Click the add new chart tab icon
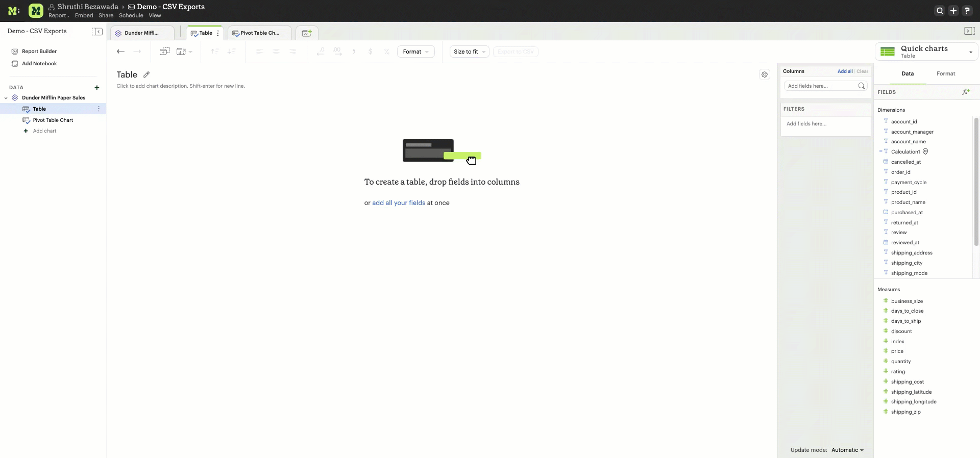The height and width of the screenshot is (458, 980). [307, 33]
